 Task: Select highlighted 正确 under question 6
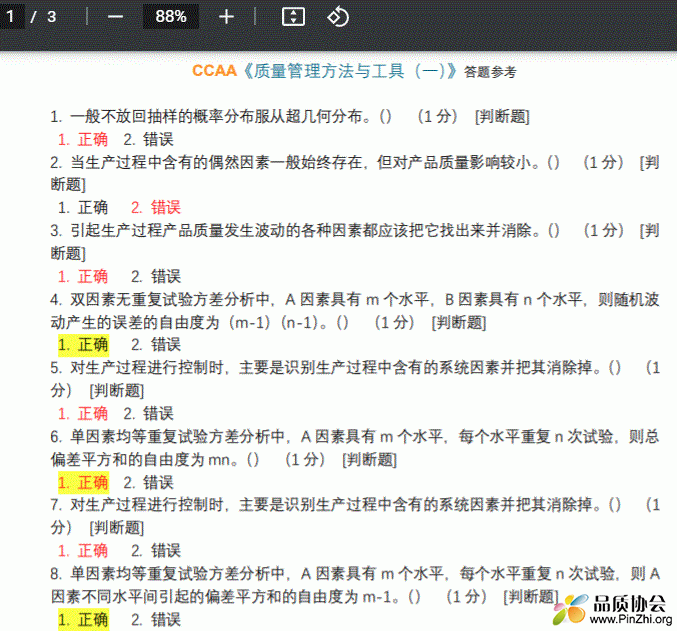tap(83, 482)
